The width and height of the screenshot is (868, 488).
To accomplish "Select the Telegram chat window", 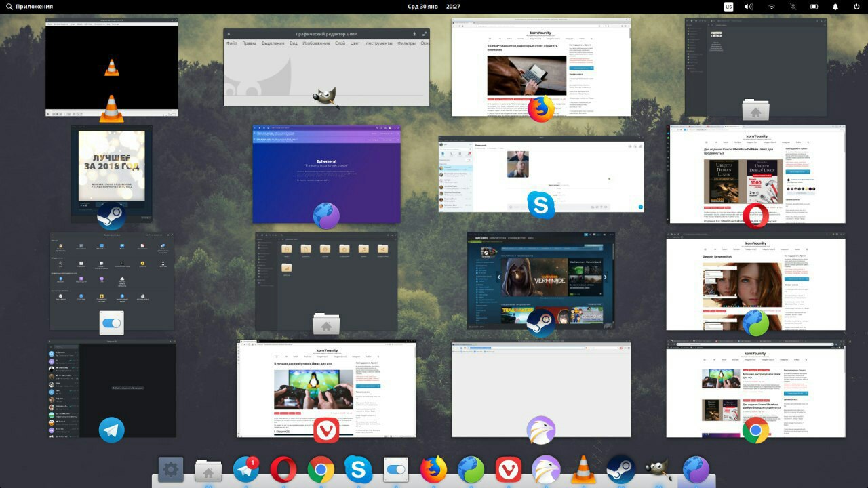I will point(112,388).
